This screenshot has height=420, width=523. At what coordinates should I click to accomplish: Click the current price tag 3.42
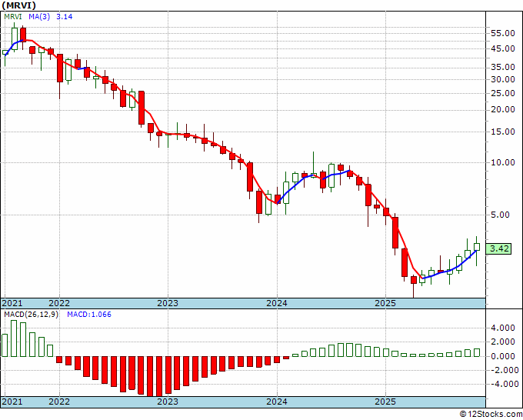pos(498,248)
